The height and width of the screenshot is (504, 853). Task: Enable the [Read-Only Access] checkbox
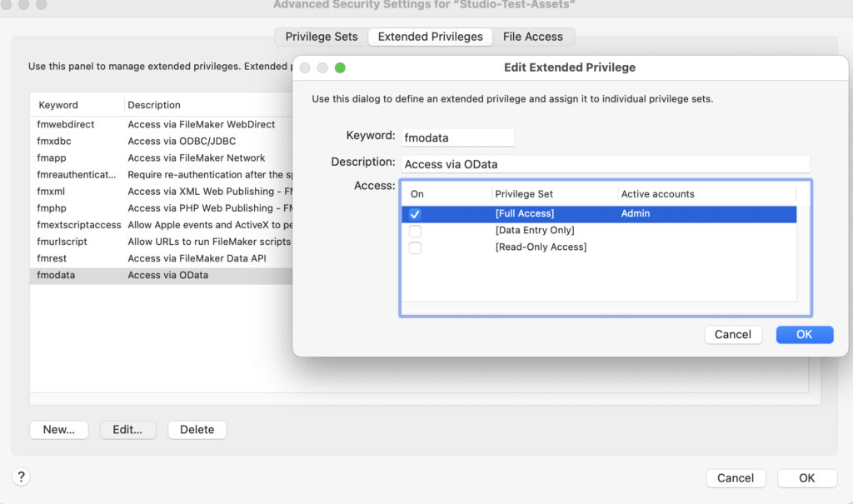tap(415, 247)
